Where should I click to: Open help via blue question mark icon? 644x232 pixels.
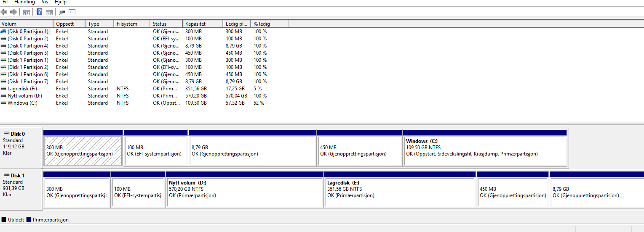point(40,12)
